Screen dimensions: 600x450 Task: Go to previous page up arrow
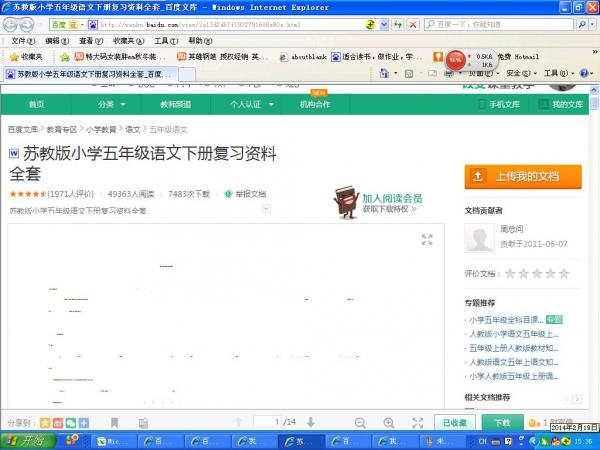(238, 422)
